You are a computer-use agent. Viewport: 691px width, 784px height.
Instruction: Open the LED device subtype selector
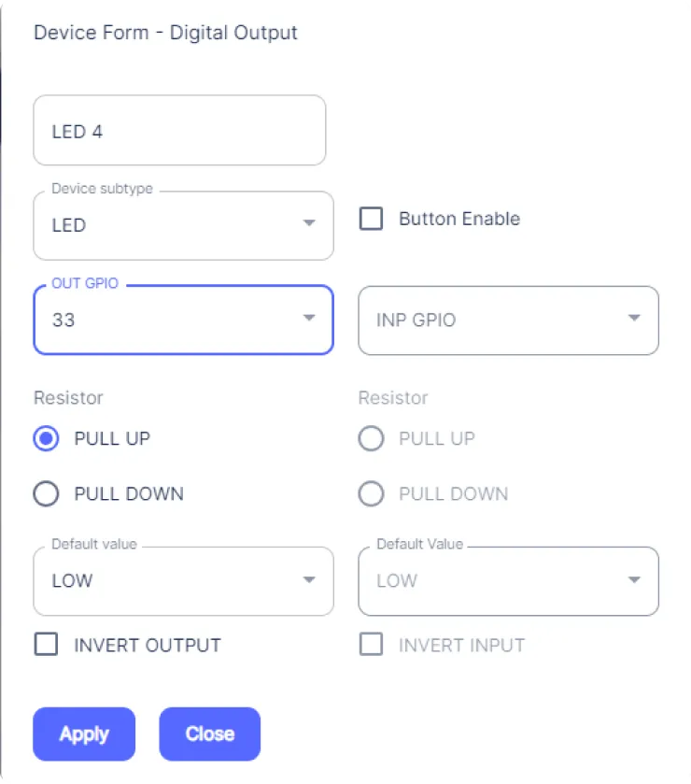point(183,225)
